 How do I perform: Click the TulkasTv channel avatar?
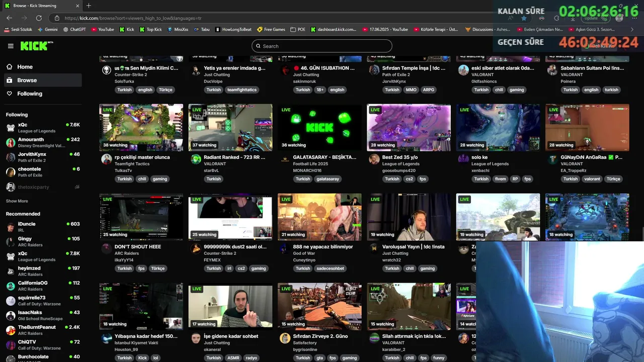click(106, 159)
